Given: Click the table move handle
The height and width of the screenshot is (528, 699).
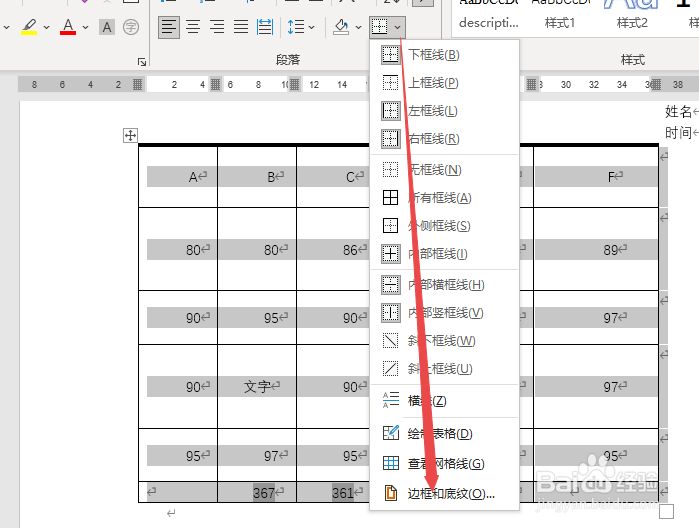Looking at the screenshot, I should [x=130, y=135].
